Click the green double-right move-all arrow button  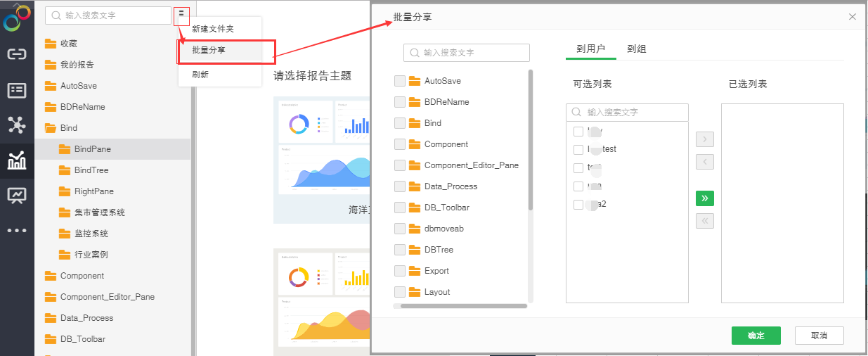tap(704, 198)
